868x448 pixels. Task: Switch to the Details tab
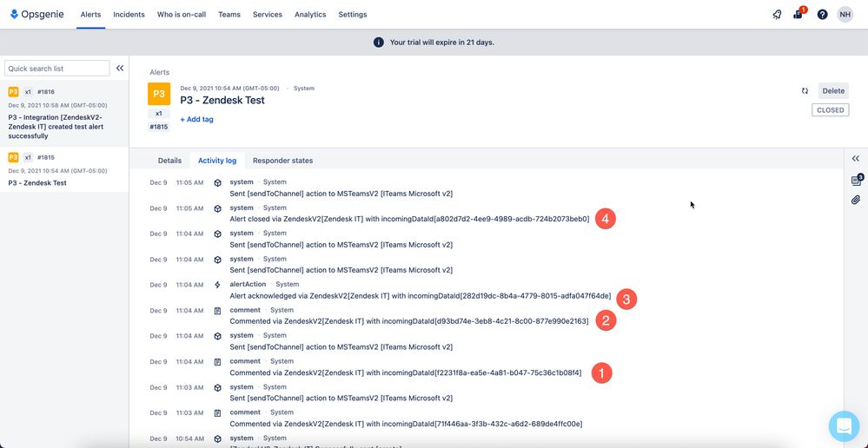tap(169, 161)
